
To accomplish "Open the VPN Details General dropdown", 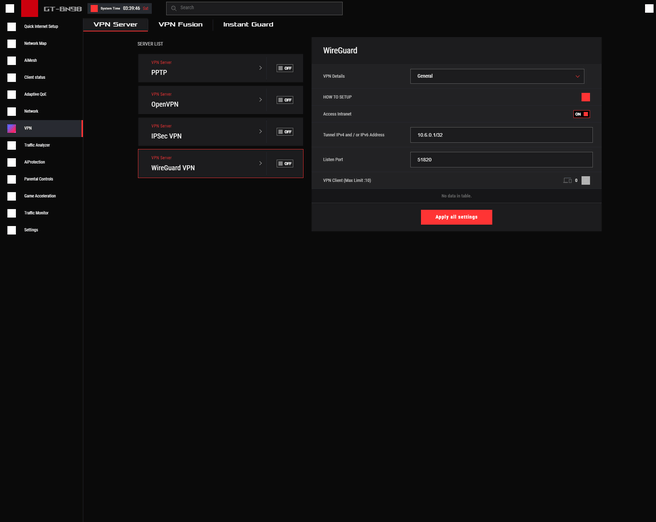I will [497, 76].
